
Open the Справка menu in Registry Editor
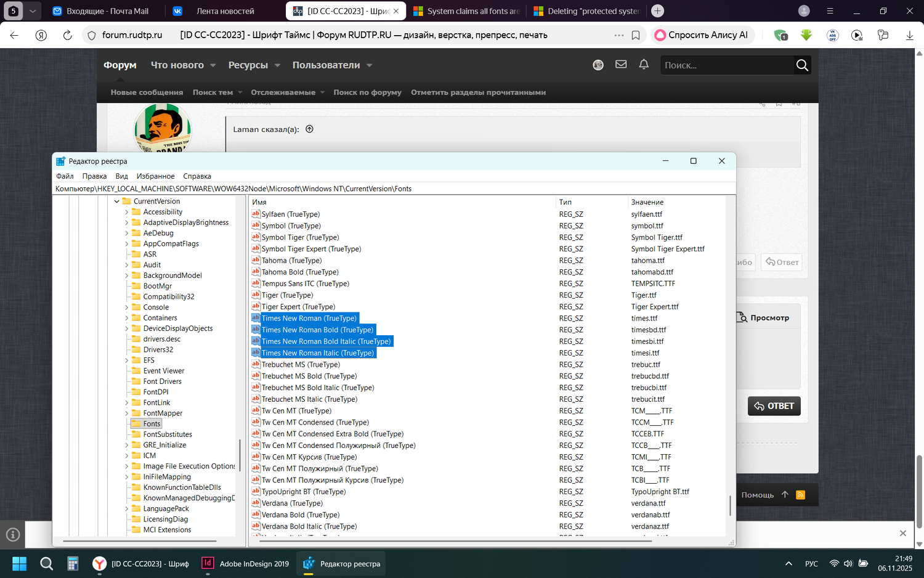[197, 176]
